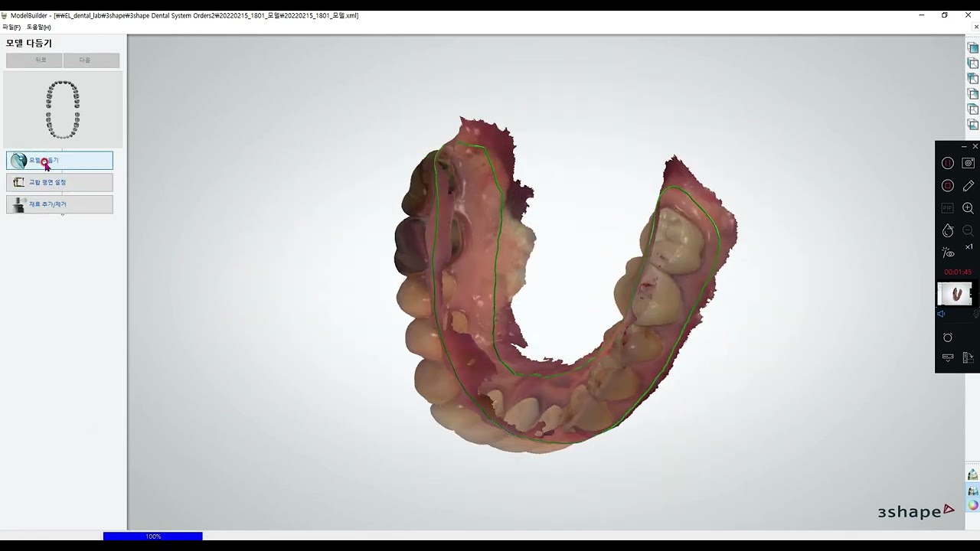
Task: Click the recording preview thumbnail
Action: tap(955, 294)
